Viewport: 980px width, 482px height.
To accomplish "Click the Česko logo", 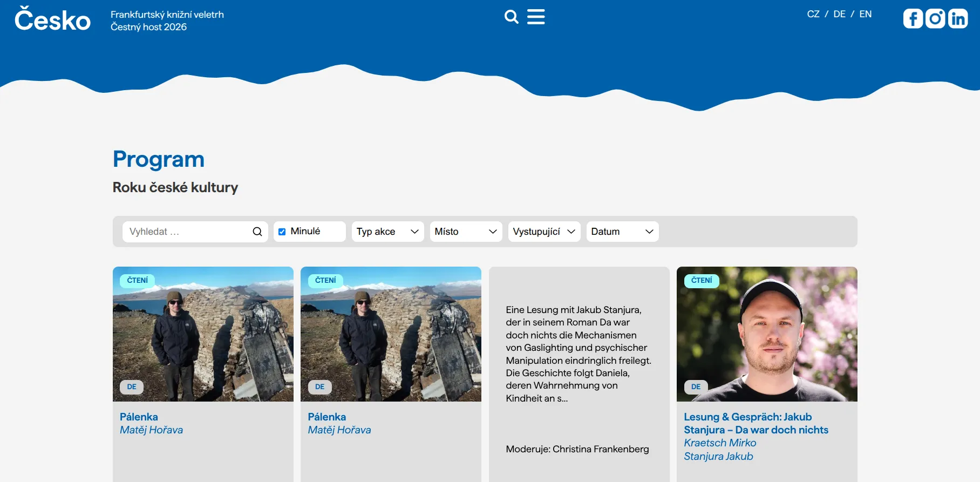I will pos(52,20).
